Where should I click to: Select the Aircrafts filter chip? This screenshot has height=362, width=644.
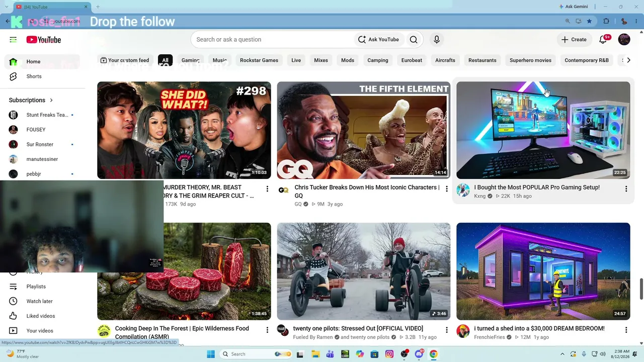point(445,60)
